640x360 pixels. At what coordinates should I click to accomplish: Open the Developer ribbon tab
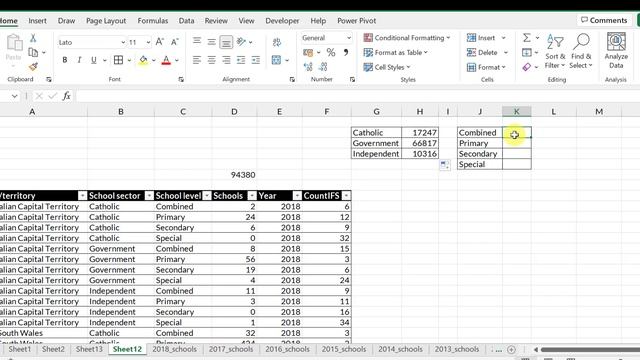coord(282,20)
